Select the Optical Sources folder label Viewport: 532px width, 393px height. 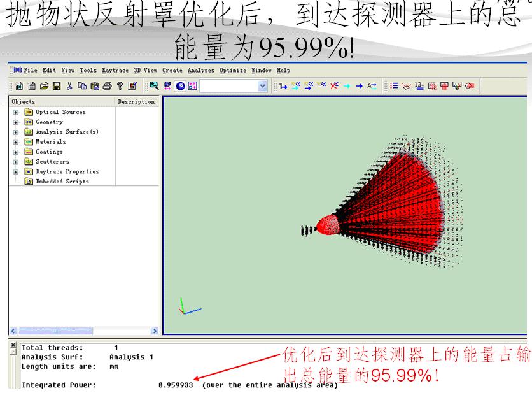[x=60, y=112]
